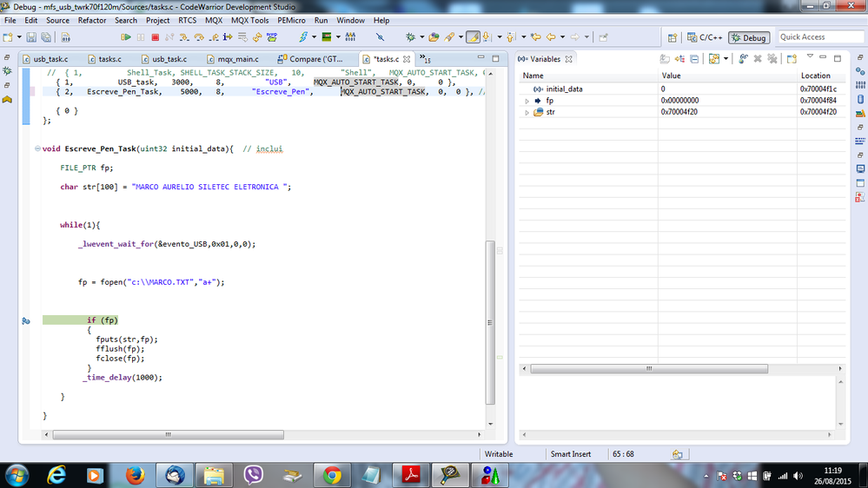Click the Save All toolbar icon

46,37
